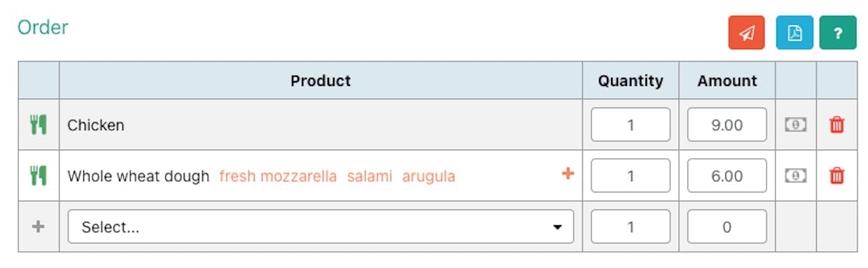
Task: Click the arugula topping link
Action: point(428,176)
